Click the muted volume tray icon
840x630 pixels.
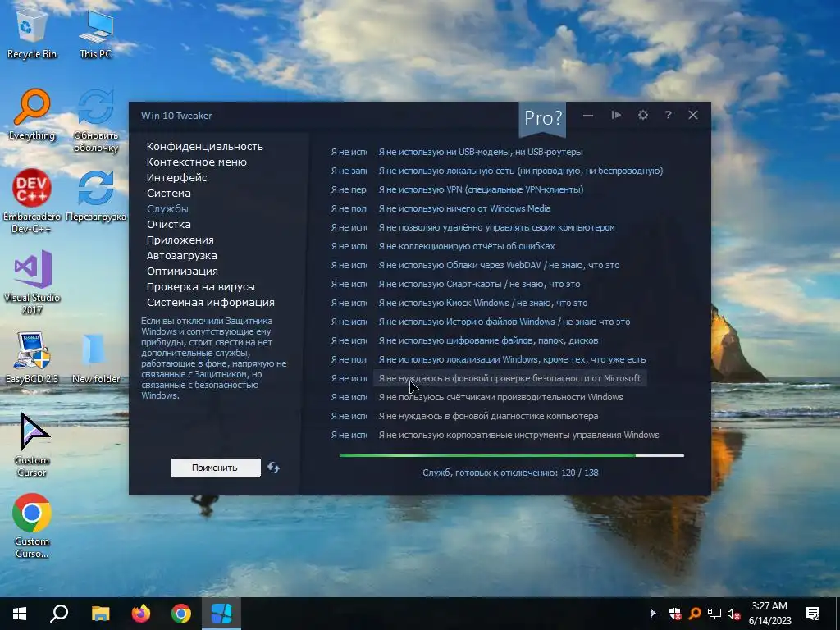tap(733, 614)
